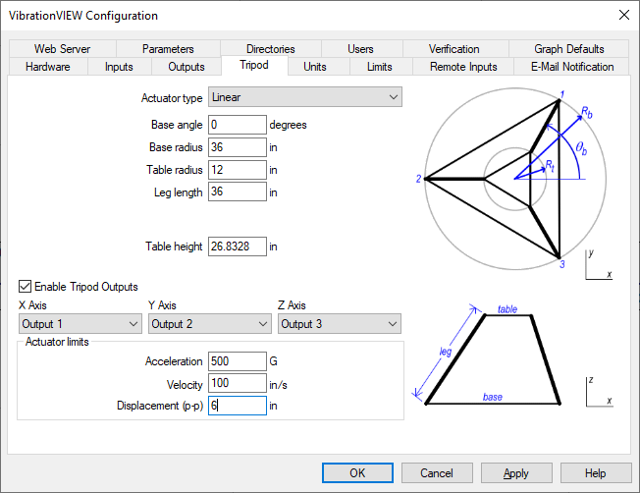Switch to the Units tab
This screenshot has height=493, width=640.
[315, 67]
